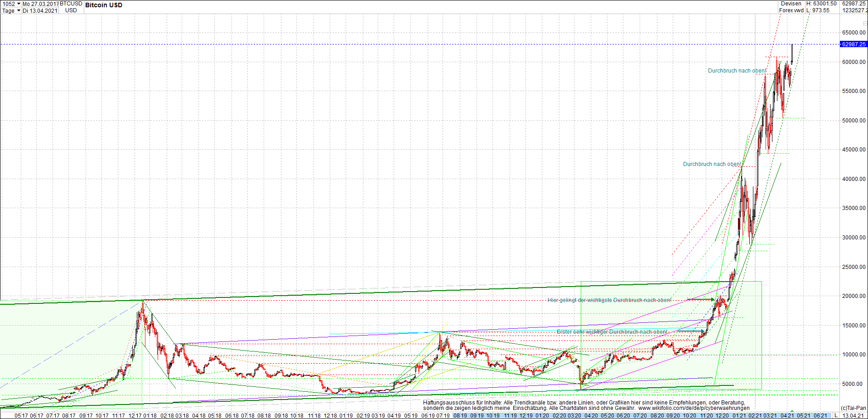868x419 pixels.
Task: Click the 13.04.21 date in the corner
Action: 853,415
